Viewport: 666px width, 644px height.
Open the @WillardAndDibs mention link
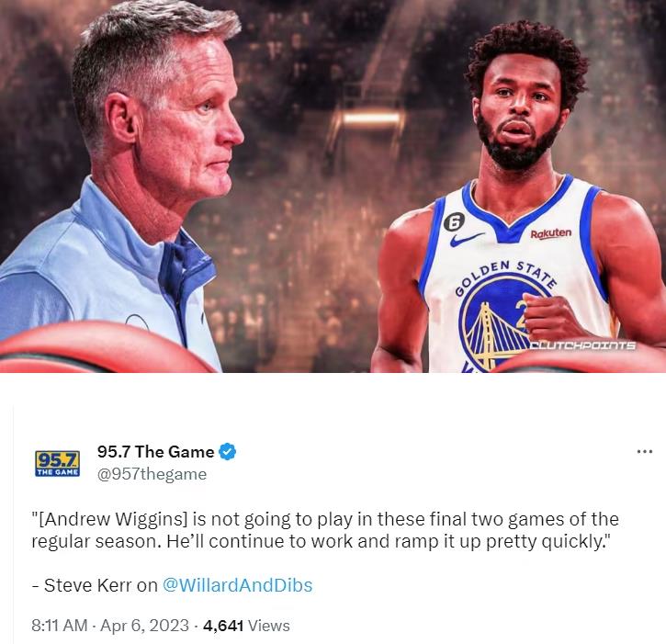click(237, 585)
